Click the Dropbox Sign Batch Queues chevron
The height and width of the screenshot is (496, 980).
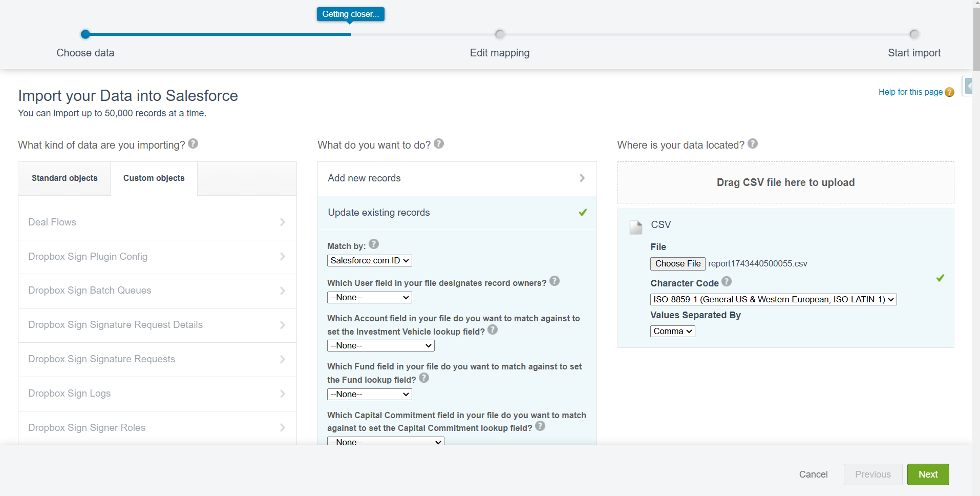283,291
